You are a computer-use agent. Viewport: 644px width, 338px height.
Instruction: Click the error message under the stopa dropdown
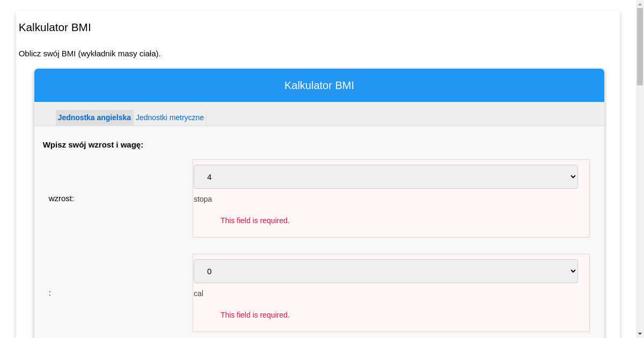pos(255,221)
